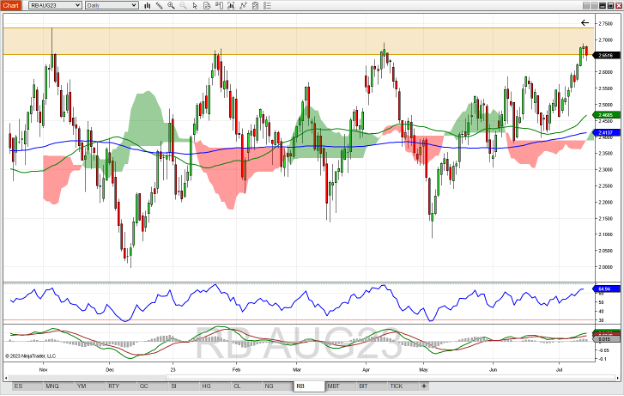Click the Apr date axis label
624x396 pixels.
[x=366, y=370]
